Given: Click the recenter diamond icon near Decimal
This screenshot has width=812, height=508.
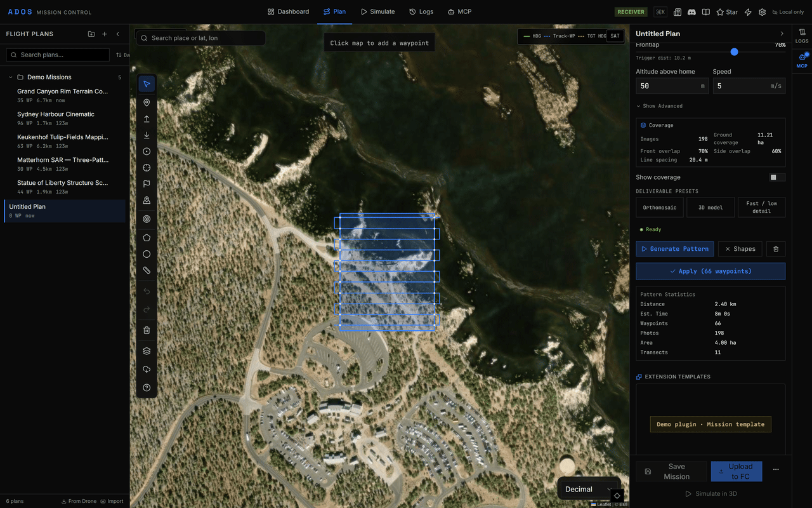Looking at the screenshot, I should 617,495.
